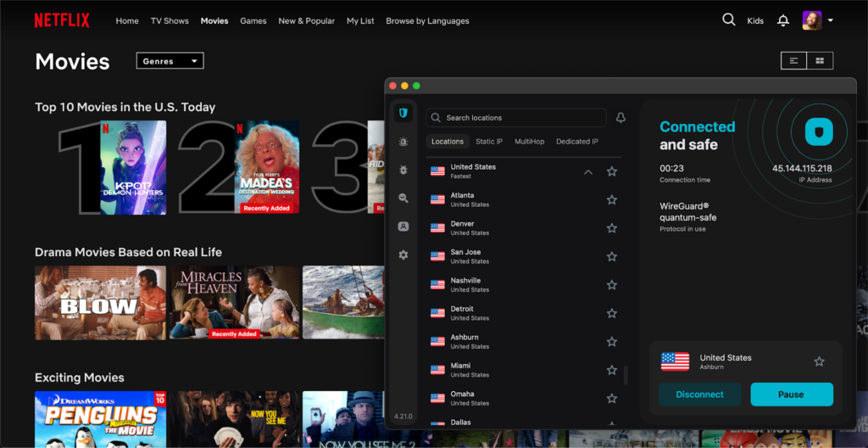Open Miracles from Heaven thumbnail
The width and height of the screenshot is (868, 448).
(234, 302)
